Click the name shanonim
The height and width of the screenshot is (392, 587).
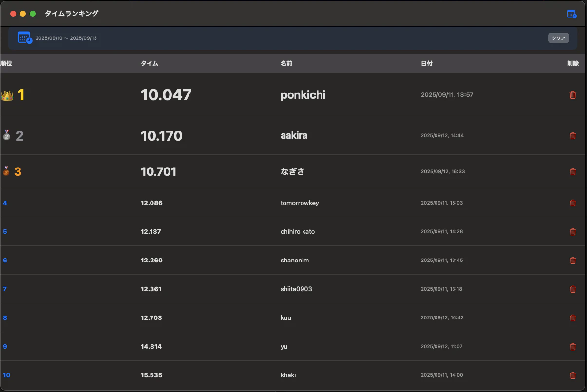295,261
